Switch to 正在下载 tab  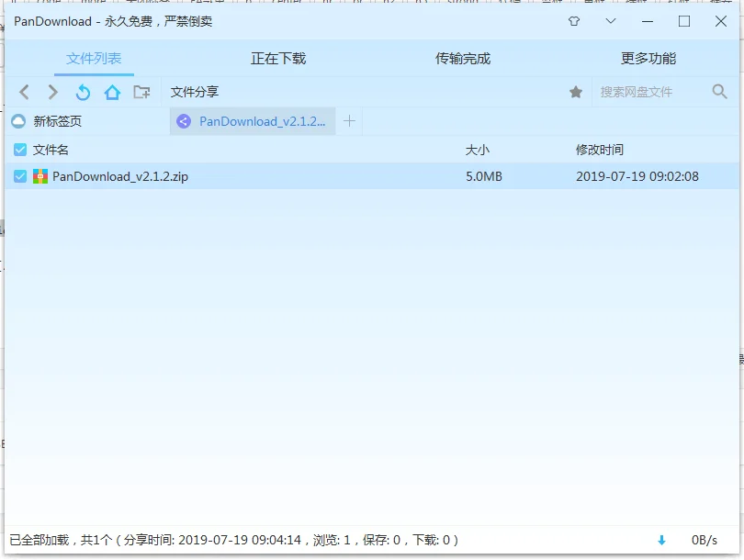coord(278,59)
